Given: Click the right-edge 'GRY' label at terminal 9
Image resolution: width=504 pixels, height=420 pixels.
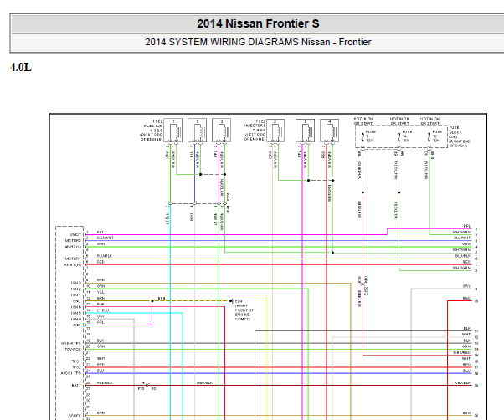Looking at the screenshot, I should (x=466, y=286).
